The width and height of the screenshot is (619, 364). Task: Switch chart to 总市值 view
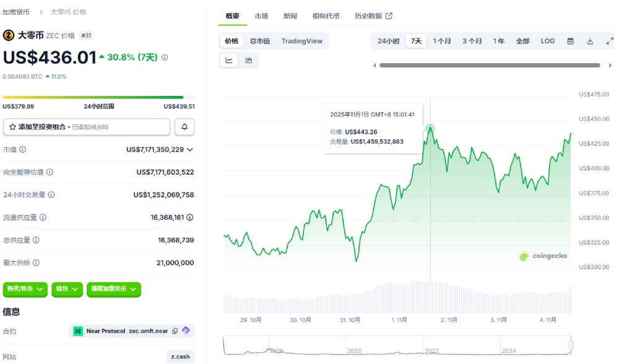click(x=260, y=41)
